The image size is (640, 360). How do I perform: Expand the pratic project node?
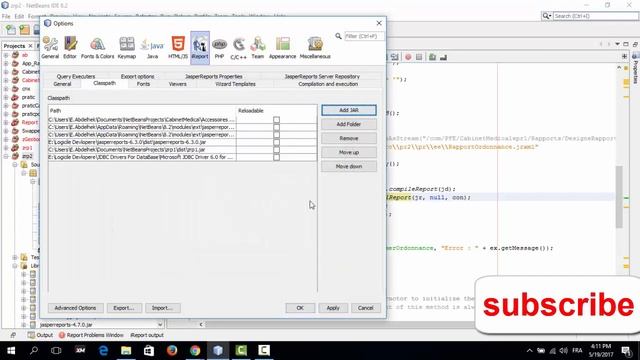pyautogui.click(x=6, y=97)
